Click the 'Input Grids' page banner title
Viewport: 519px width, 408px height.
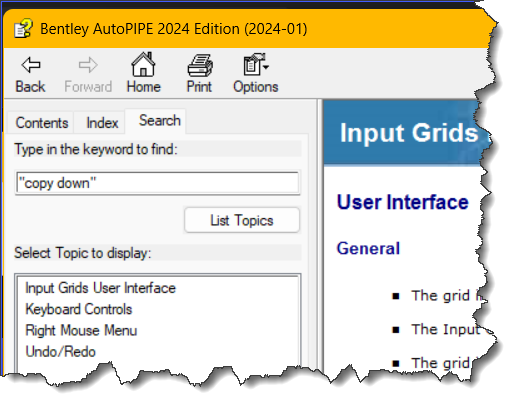point(409,133)
